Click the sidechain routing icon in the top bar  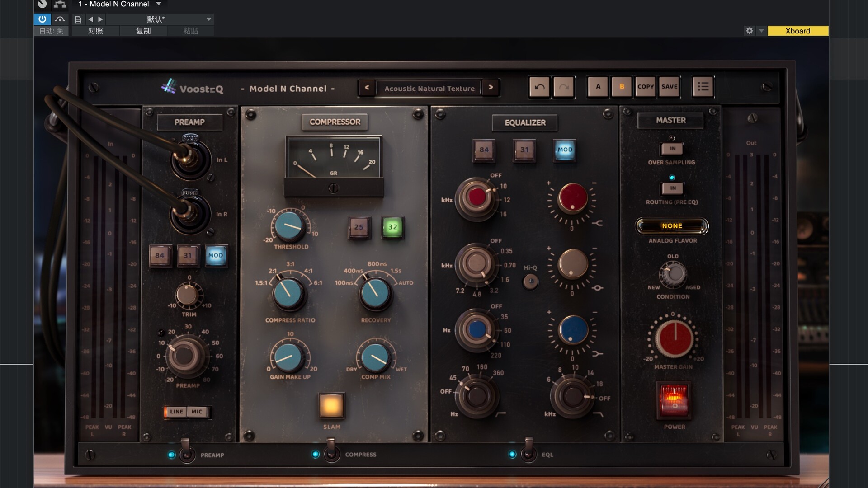[60, 4]
